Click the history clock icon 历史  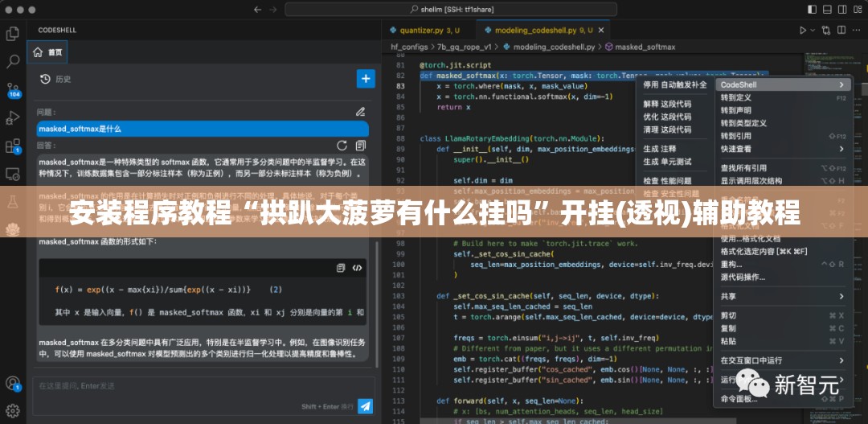(45, 80)
